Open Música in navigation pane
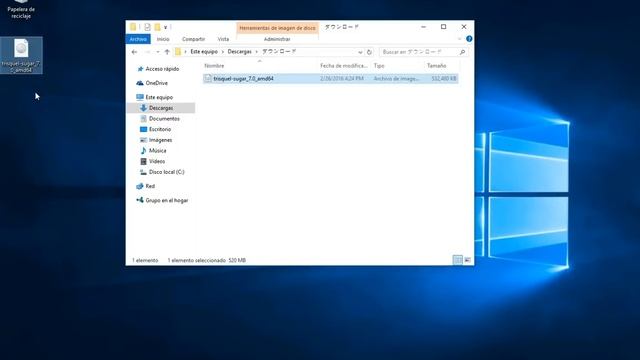 (157, 151)
